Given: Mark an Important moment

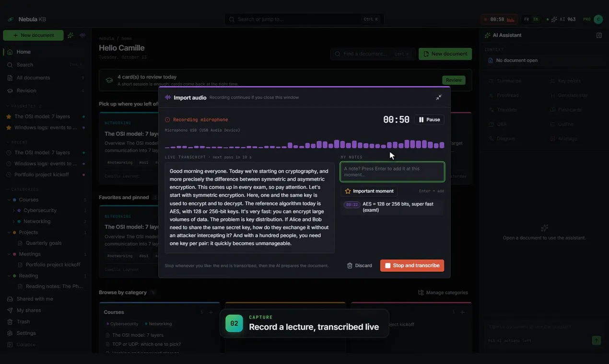Looking at the screenshot, I should click(369, 191).
